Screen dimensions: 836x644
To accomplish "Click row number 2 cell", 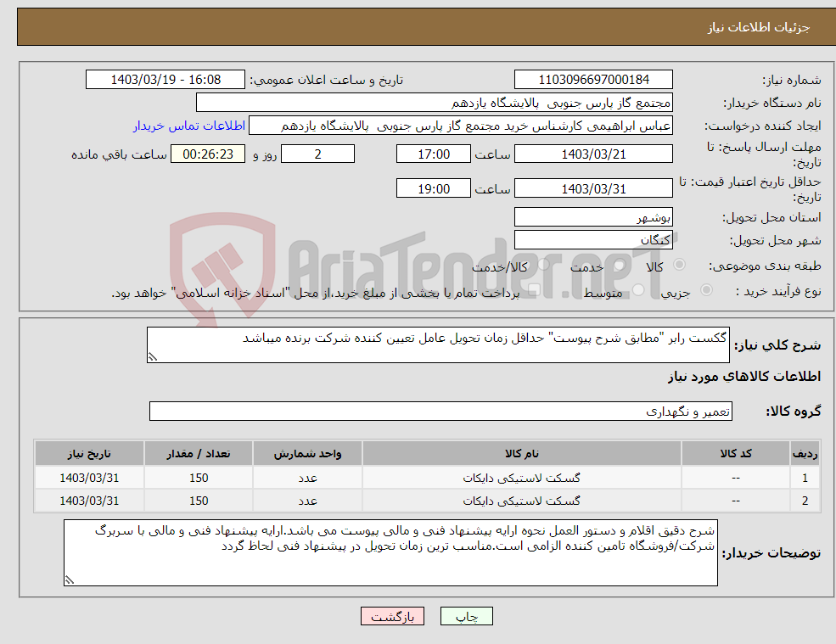I will click(x=805, y=501).
